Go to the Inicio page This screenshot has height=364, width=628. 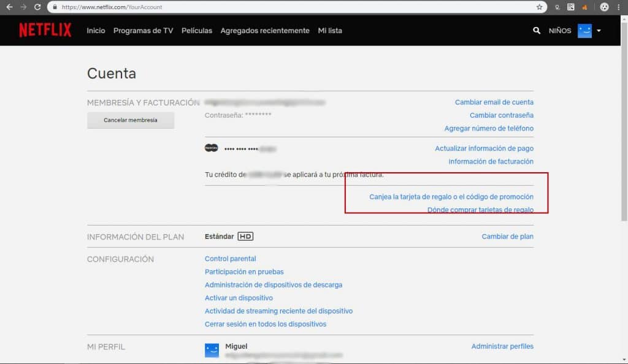pyautogui.click(x=96, y=31)
